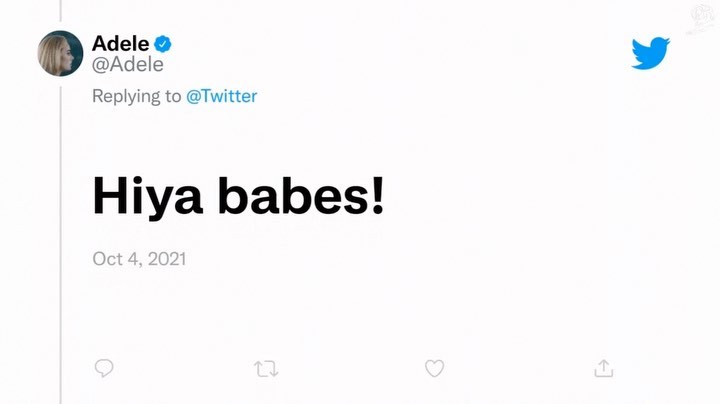The image size is (720, 404).
Task: Click the year "2021" in the date
Action: click(x=165, y=258)
